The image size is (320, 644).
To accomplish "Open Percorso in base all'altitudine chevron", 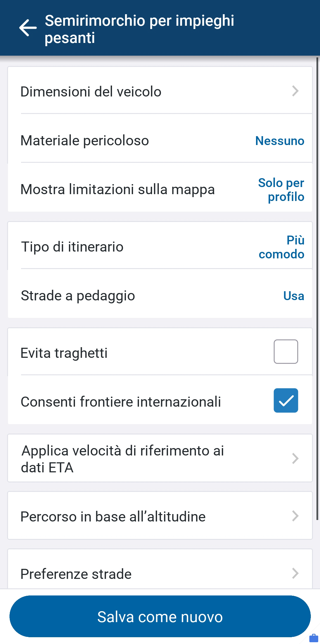I will tap(295, 516).
